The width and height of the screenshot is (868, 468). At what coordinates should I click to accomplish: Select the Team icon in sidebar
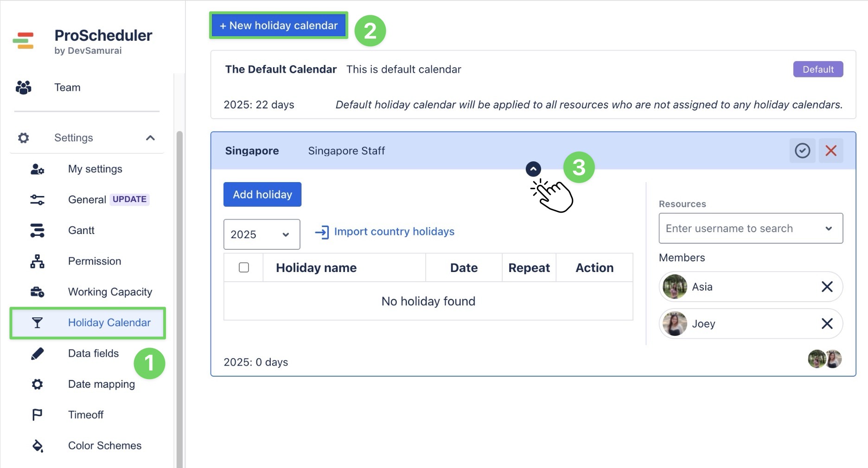tap(23, 87)
